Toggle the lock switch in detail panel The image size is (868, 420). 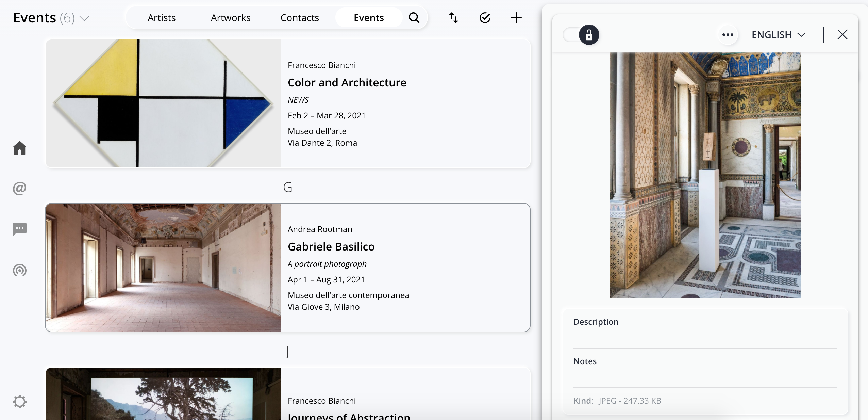pyautogui.click(x=581, y=35)
